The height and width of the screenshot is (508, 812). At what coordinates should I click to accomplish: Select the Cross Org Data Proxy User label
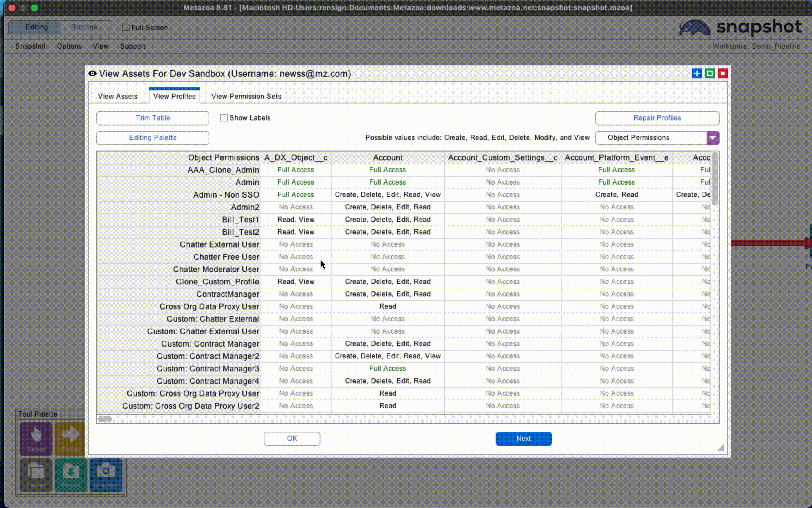pyautogui.click(x=209, y=307)
